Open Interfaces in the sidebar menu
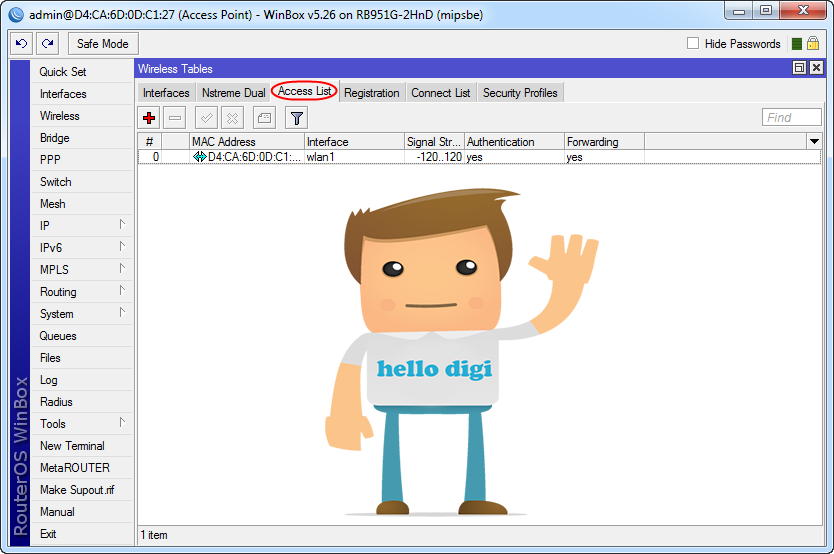This screenshot has height=554, width=834. 82,94
